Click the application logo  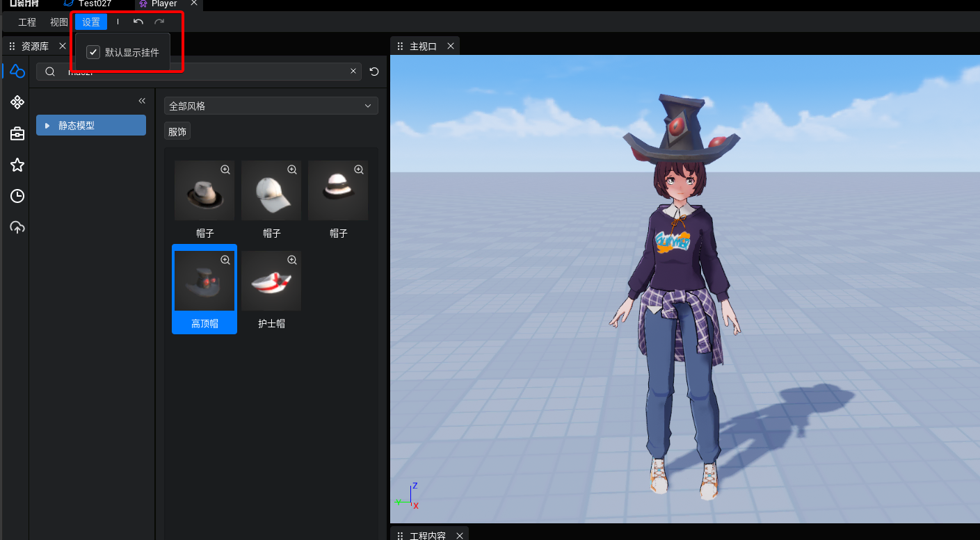(x=24, y=3)
